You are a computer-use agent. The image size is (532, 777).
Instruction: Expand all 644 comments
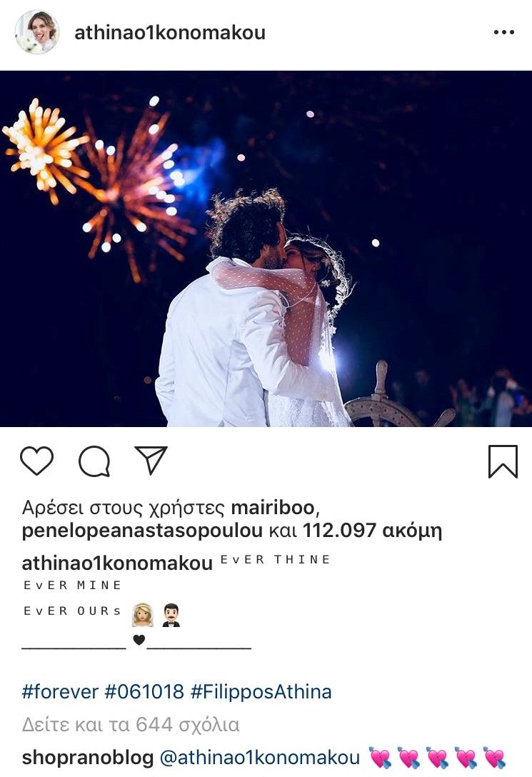pos(131,725)
